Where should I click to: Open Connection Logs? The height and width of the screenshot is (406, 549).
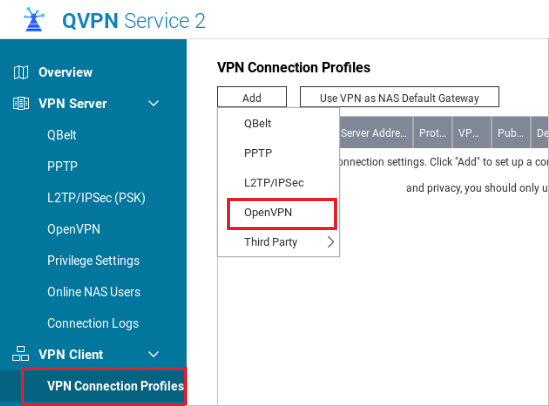[x=93, y=323]
